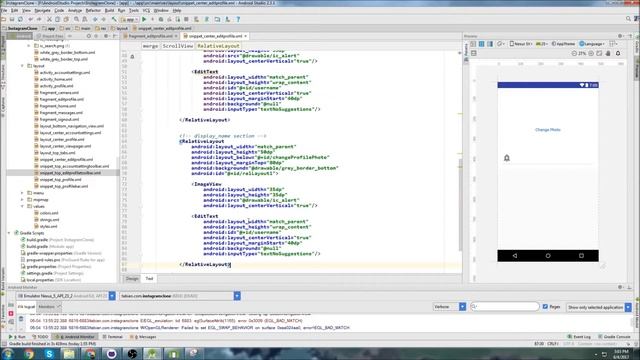The width and height of the screenshot is (640, 360).
Task: Open File Explorer from taskbar
Action: click(69, 354)
